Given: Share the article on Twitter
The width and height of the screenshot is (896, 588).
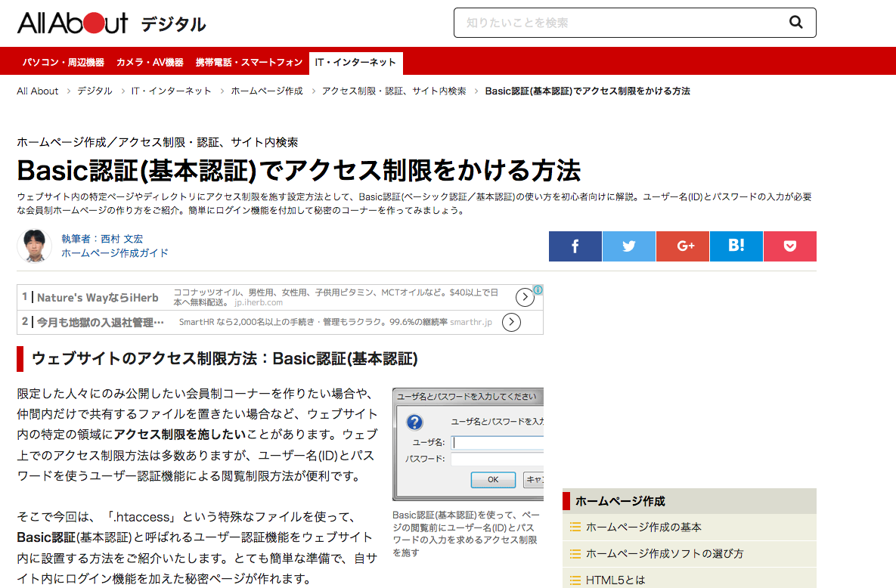Looking at the screenshot, I should 628,246.
